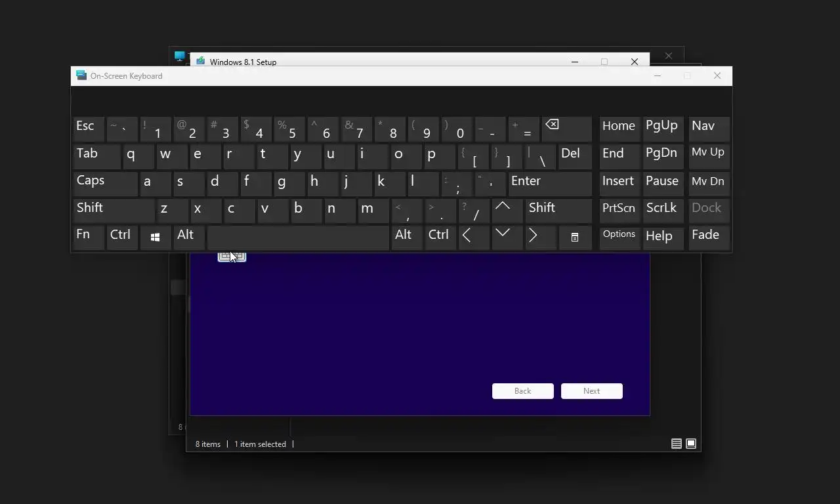Image resolution: width=840 pixels, height=504 pixels.
Task: Click the context menu key icon
Action: pos(574,237)
